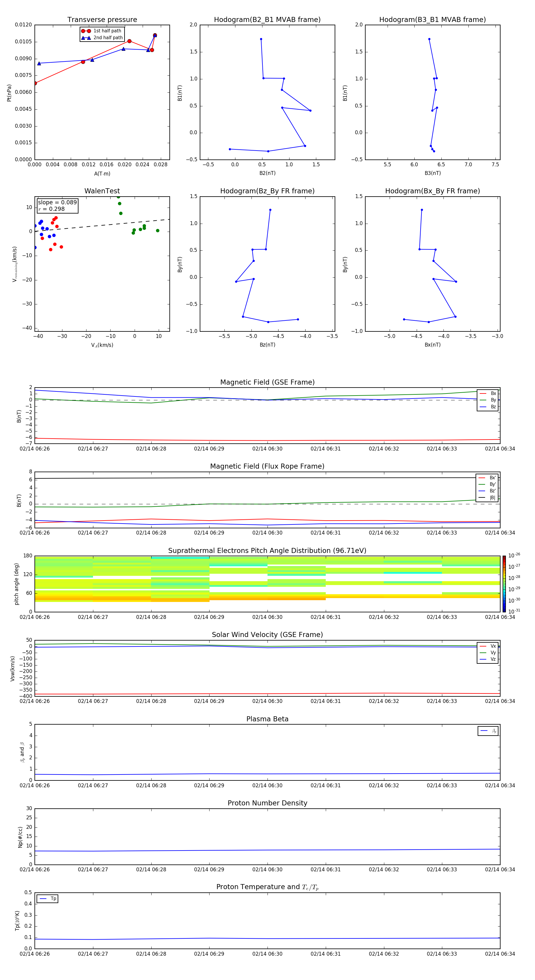Click the 'Hodogram(B2_B1 MVAB frame)' title
535x980 pixels.
pos(267,20)
